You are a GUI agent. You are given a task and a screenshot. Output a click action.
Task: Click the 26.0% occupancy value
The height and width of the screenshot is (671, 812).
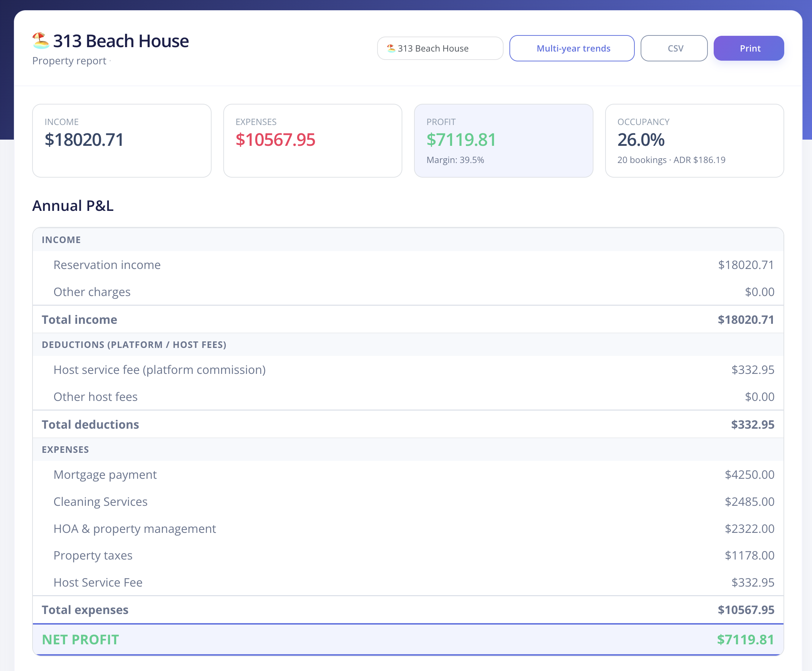tap(641, 140)
